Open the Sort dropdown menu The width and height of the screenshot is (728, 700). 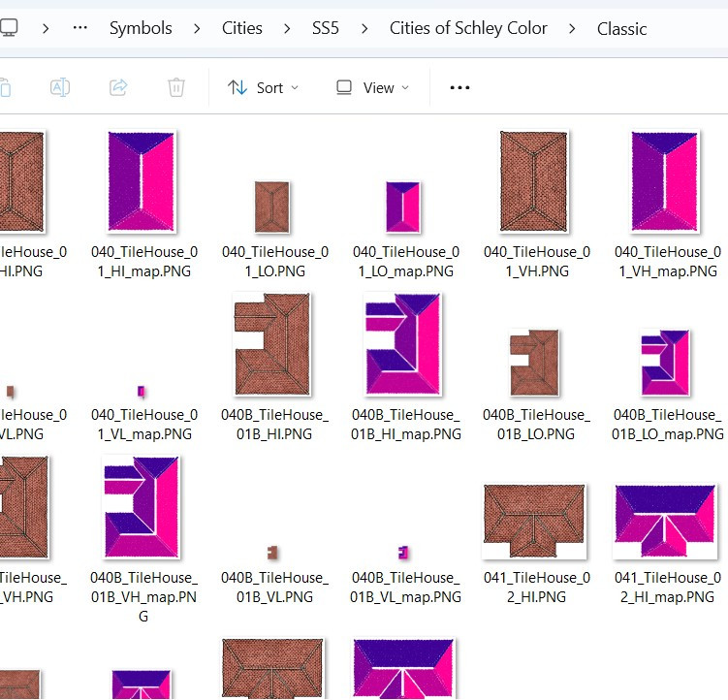coord(263,87)
